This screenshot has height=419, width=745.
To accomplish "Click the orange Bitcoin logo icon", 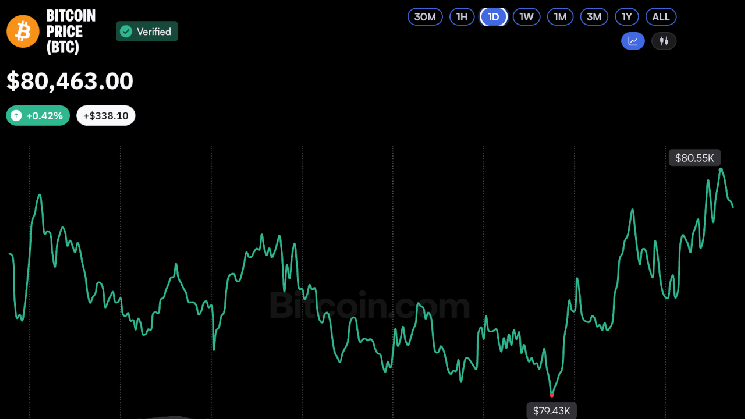I will pos(23,31).
